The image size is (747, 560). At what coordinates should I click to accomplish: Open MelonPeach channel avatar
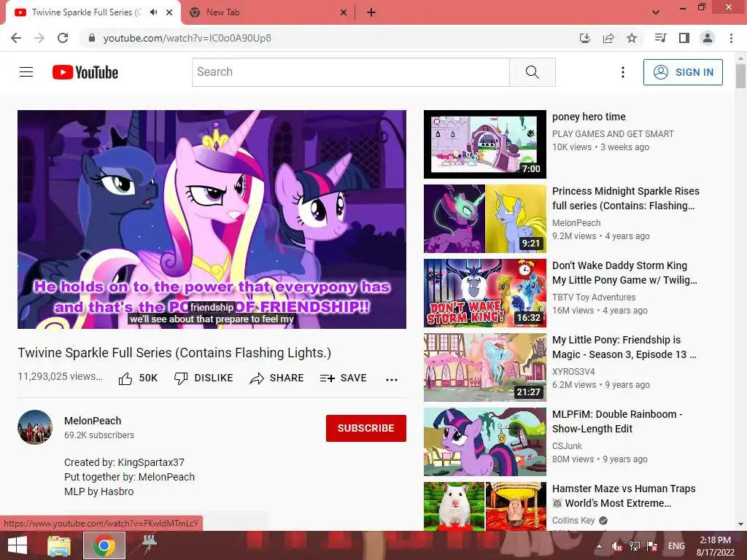(x=35, y=427)
